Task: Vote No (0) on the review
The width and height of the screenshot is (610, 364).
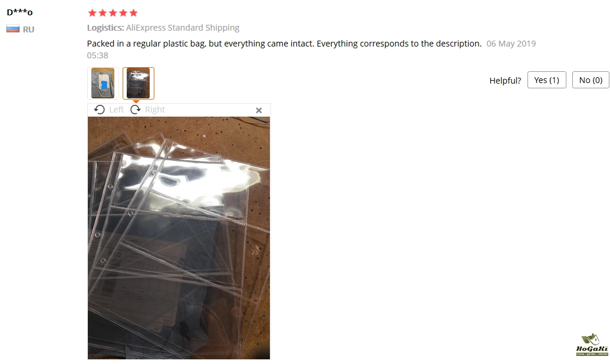Action: (591, 80)
